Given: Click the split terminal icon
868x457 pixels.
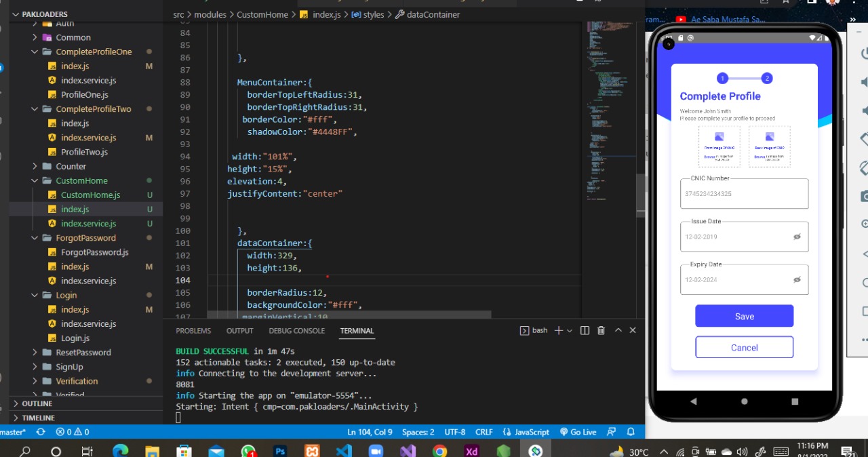Looking at the screenshot, I should click(585, 330).
